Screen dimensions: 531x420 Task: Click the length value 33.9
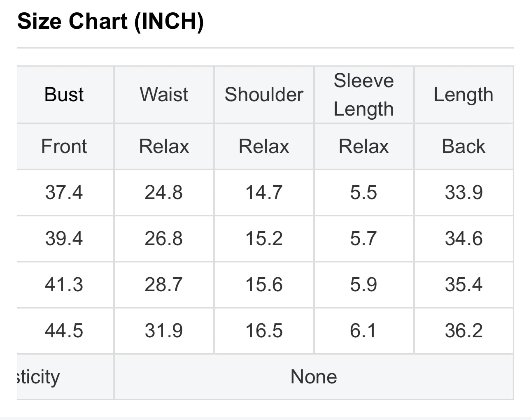point(463,193)
